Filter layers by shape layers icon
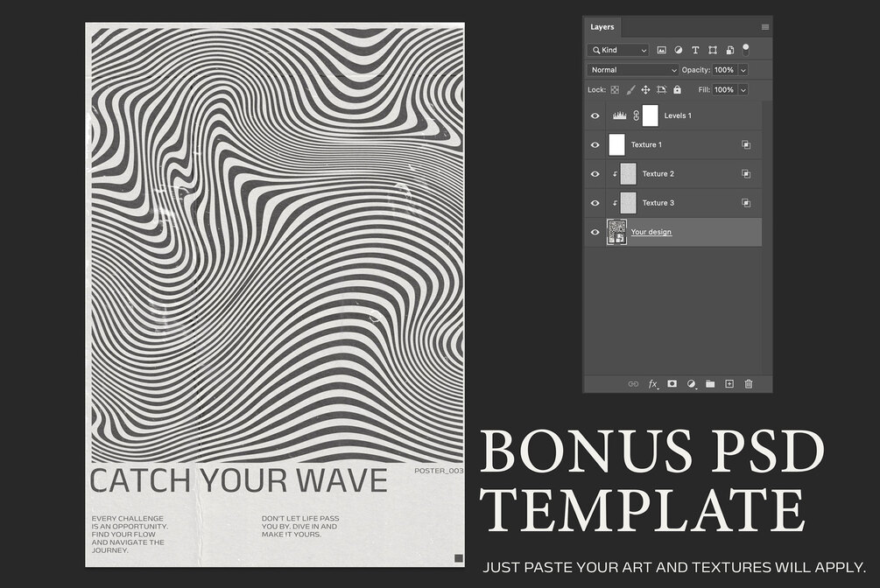880x588 pixels. click(713, 50)
